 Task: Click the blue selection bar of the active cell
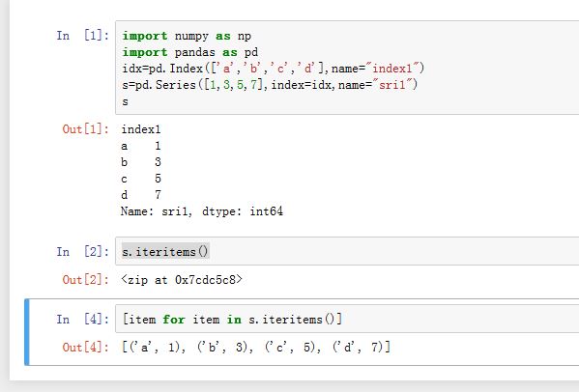(27, 332)
